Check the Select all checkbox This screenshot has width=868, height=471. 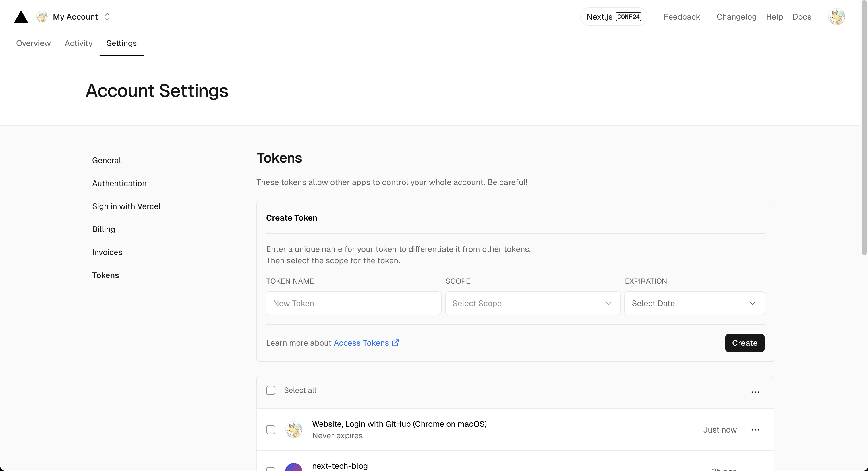click(x=270, y=390)
